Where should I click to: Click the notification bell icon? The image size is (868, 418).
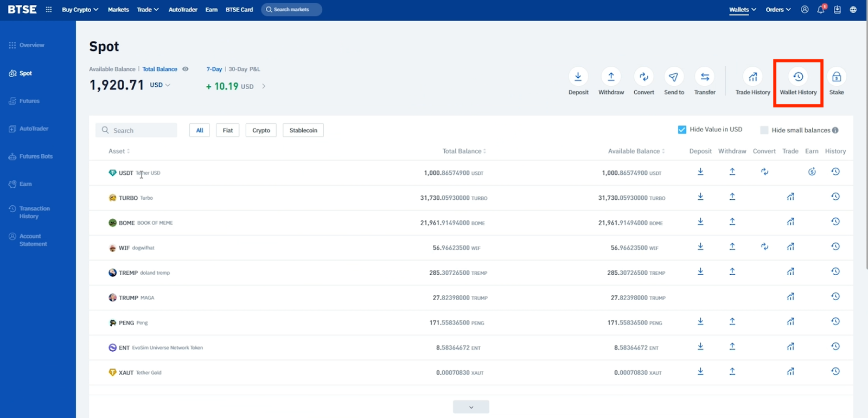pos(821,10)
